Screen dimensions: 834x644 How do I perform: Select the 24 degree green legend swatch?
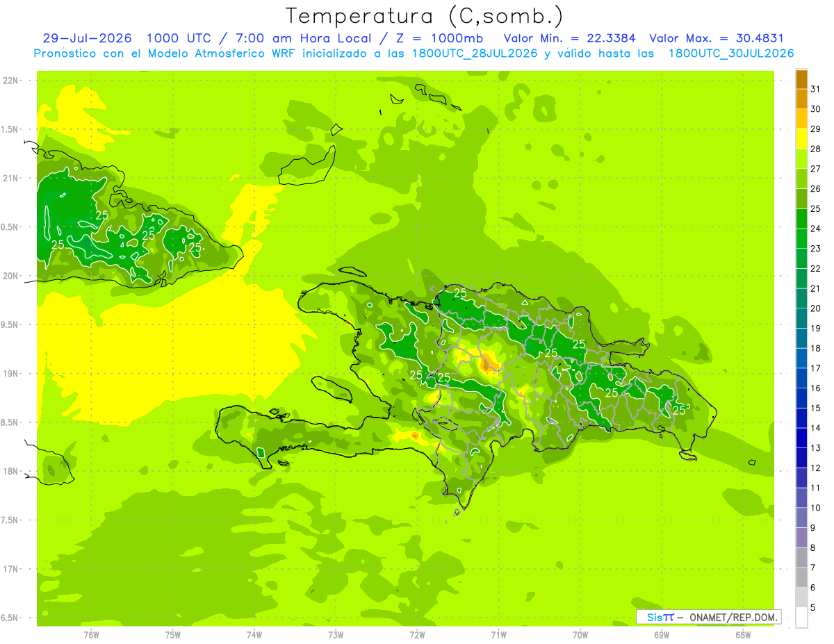(801, 219)
